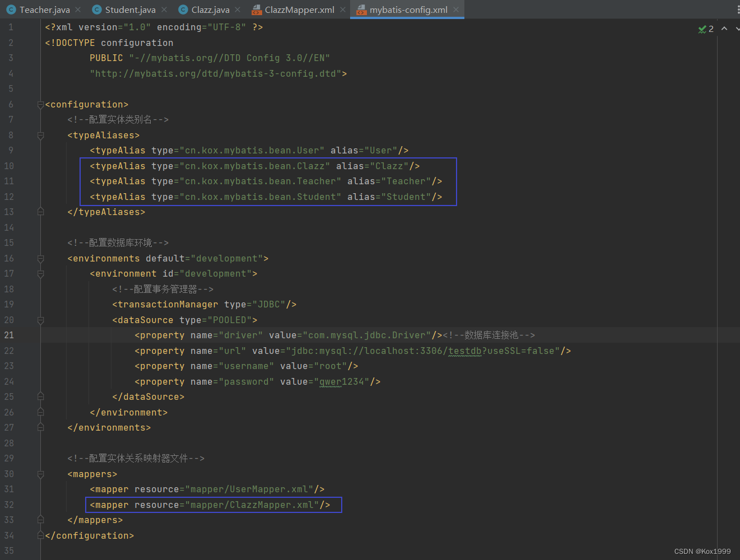The height and width of the screenshot is (560, 740).
Task: Switch to the ClazzMapper.xml tab
Action: (299, 10)
